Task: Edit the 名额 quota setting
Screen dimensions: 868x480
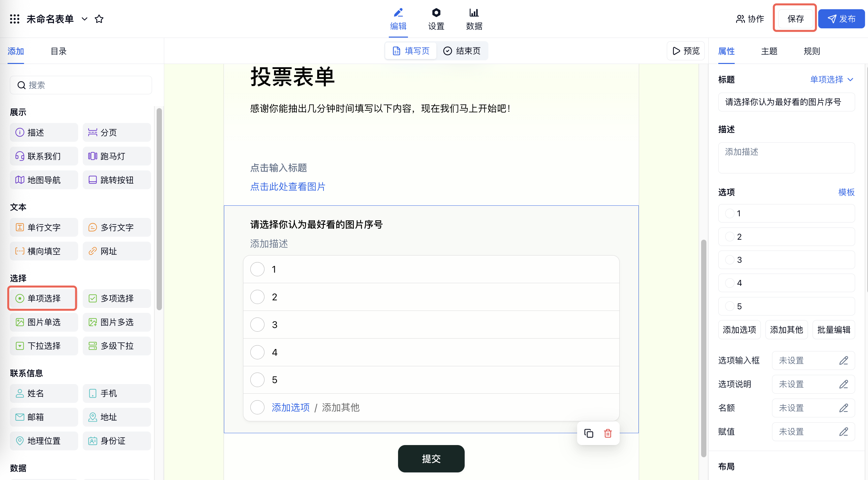Action: coord(813,408)
